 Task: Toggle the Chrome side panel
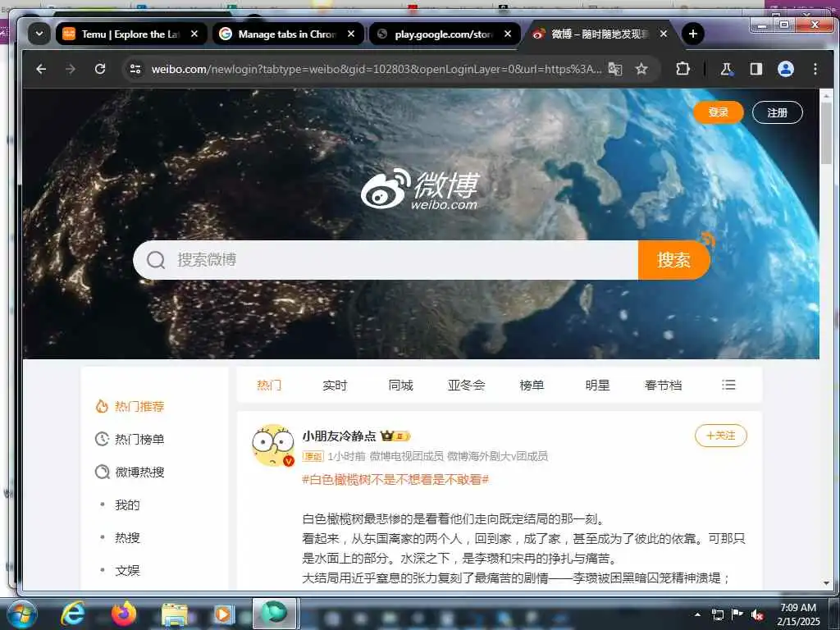coord(756,69)
